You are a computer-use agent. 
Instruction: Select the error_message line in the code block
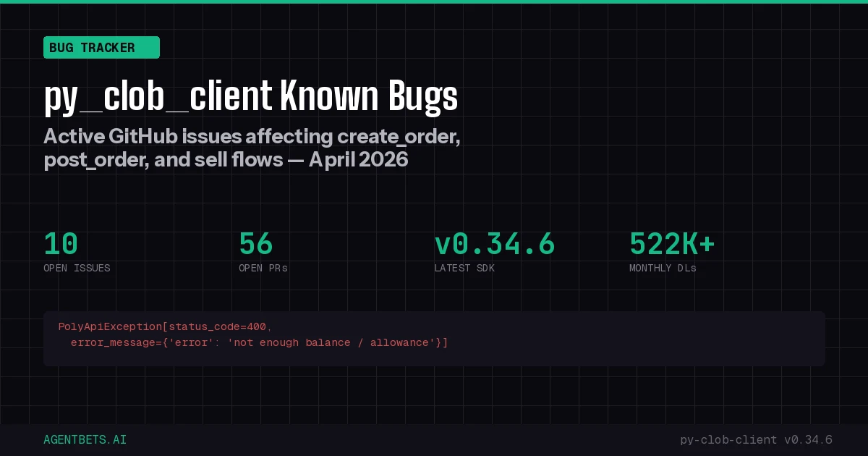[x=259, y=342]
